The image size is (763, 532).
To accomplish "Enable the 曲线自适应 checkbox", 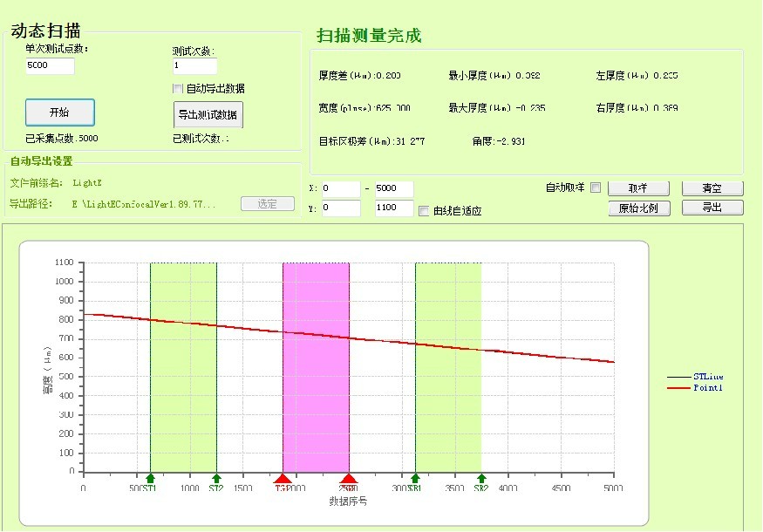I will (x=424, y=210).
